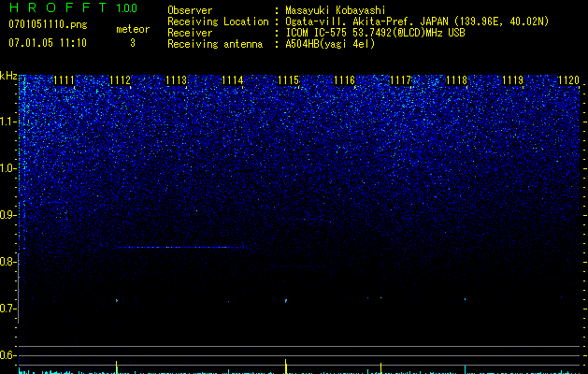Click the 1118 time marker
Screen dimensions: 588x374
tap(457, 80)
